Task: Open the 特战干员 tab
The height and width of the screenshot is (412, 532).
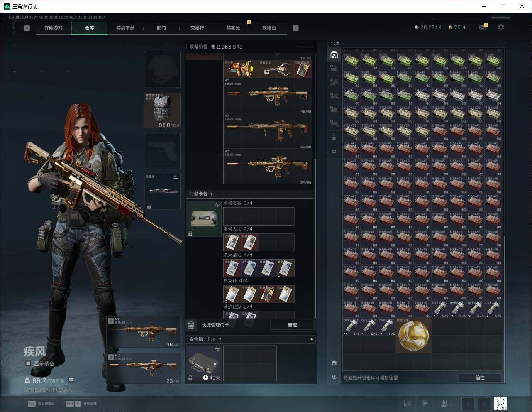Action: (x=125, y=28)
